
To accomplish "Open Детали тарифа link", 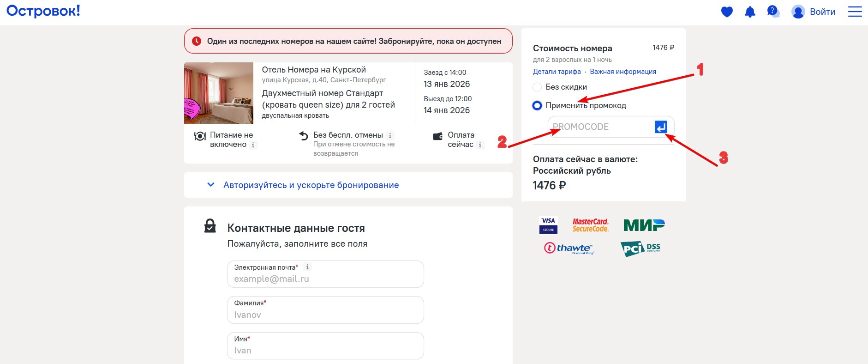I will (557, 72).
